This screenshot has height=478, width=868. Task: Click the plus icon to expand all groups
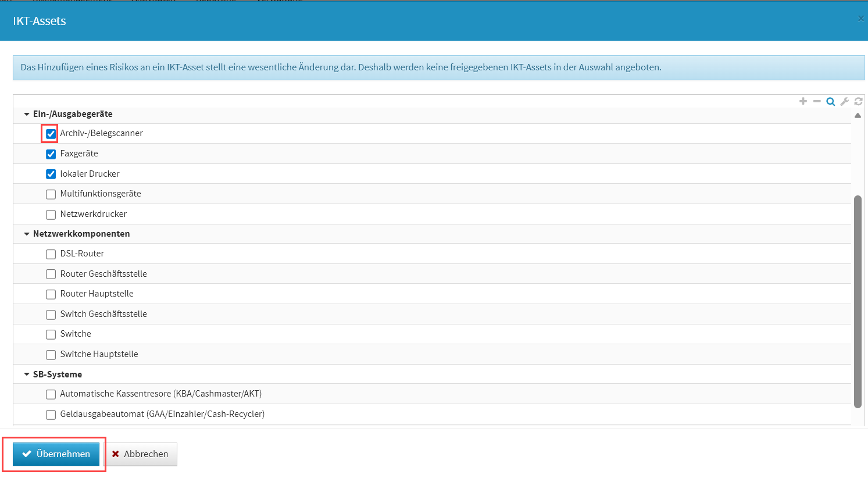pos(803,101)
